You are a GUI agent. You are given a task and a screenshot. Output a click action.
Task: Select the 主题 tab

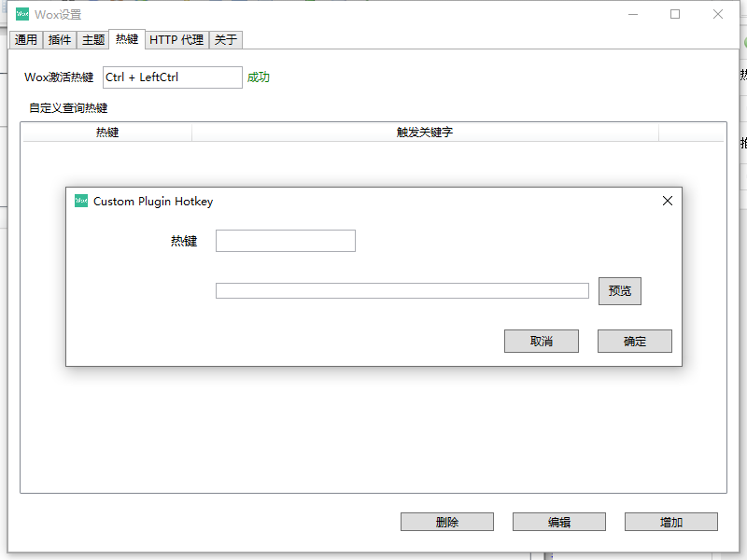(93, 39)
